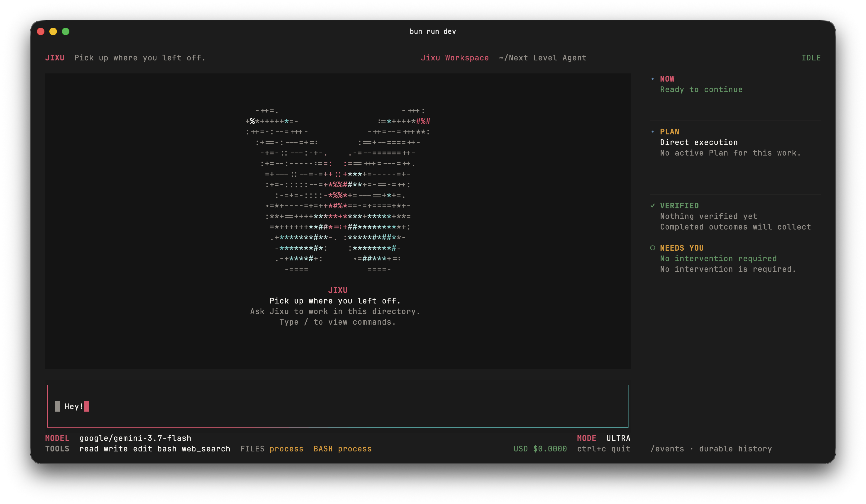Click the 'edit' tool name
Image resolution: width=866 pixels, height=504 pixels.
pos(143,449)
